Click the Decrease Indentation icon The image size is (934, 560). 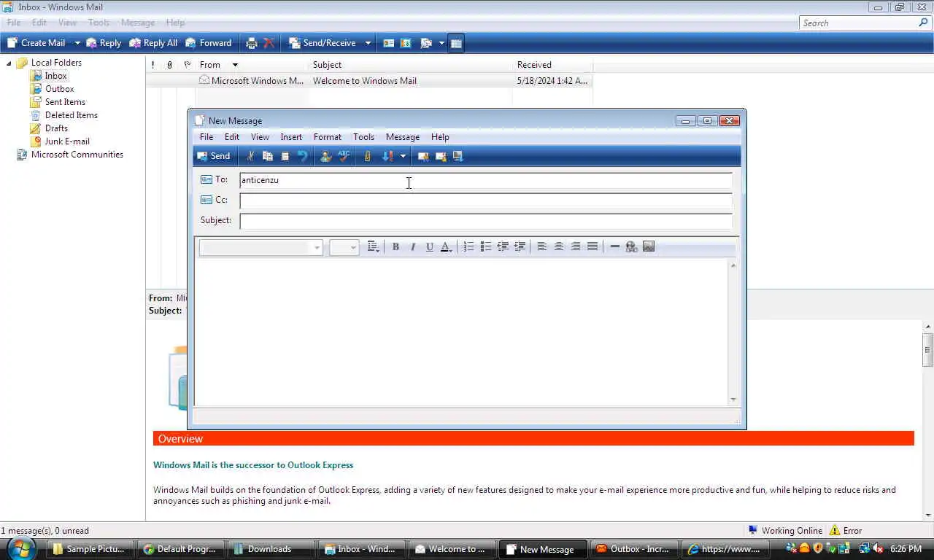coord(503,246)
